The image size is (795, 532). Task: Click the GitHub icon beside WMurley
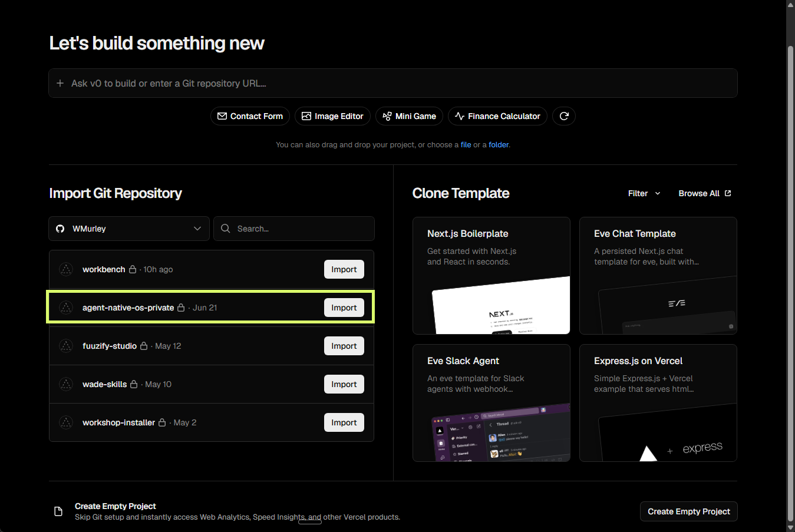coord(60,229)
